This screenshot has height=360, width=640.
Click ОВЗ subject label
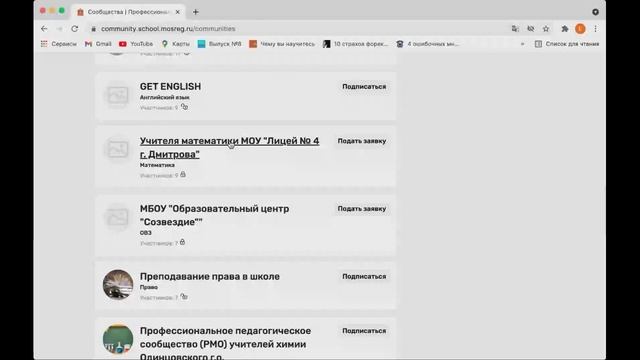coord(146,233)
